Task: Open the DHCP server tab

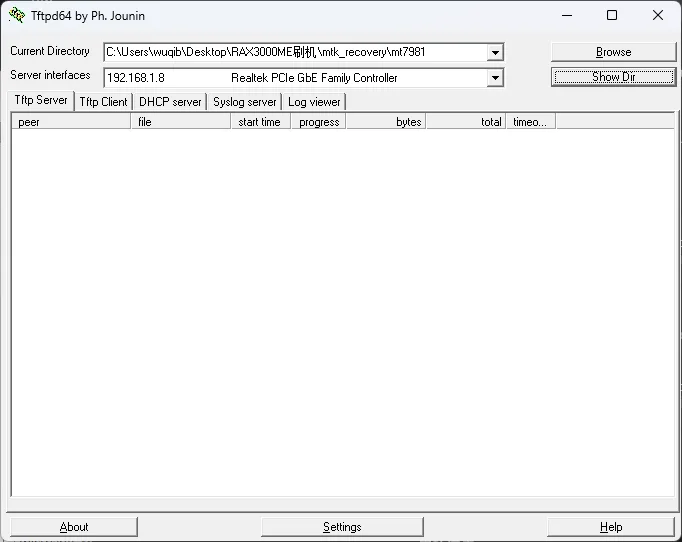Action: pyautogui.click(x=170, y=102)
